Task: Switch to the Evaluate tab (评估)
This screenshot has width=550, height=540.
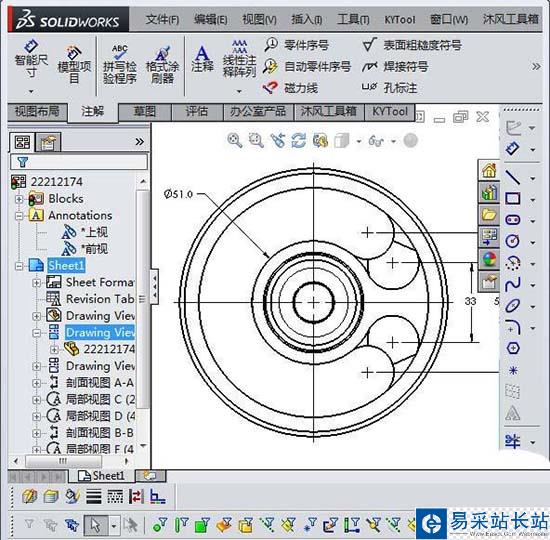Action: point(197,112)
